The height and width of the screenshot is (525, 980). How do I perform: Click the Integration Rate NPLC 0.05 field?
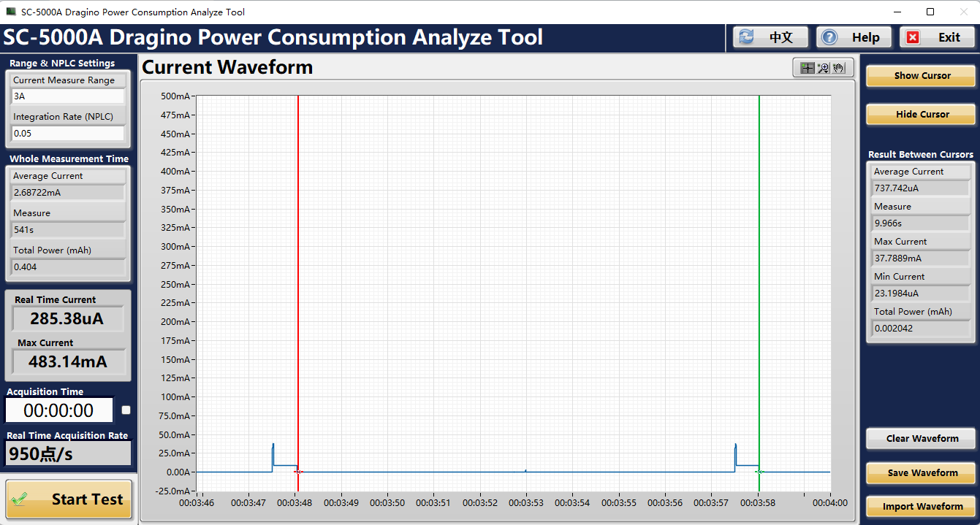68,134
